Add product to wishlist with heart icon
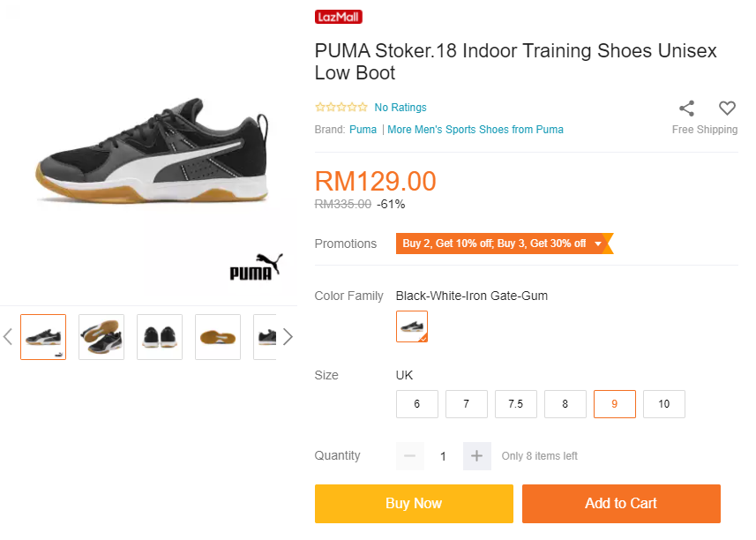Screen dimensions: 756x540 pyautogui.click(x=727, y=109)
